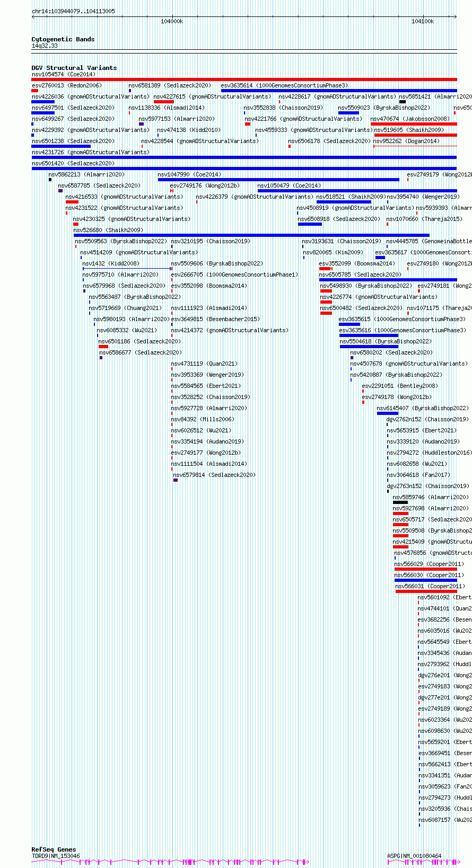Select nsv1111923 (Alsmadi2014) label

click(x=208, y=308)
